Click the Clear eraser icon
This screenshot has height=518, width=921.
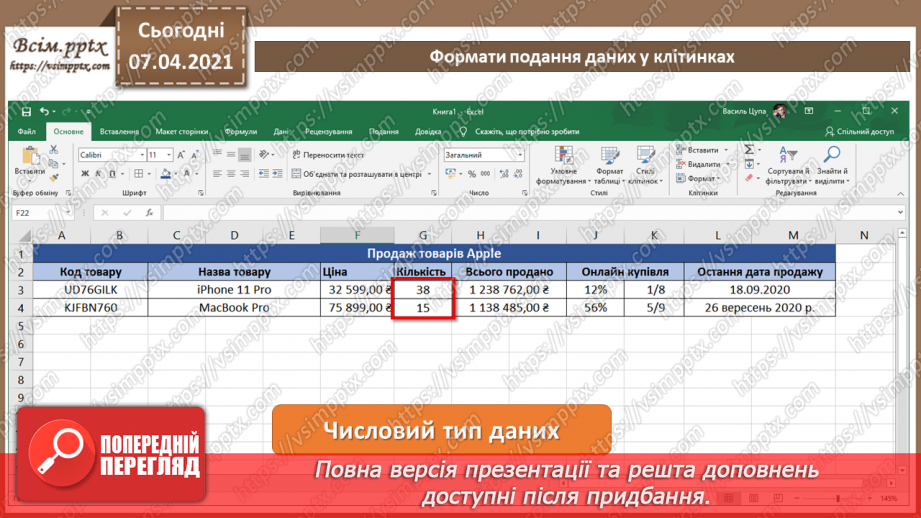[x=749, y=177]
